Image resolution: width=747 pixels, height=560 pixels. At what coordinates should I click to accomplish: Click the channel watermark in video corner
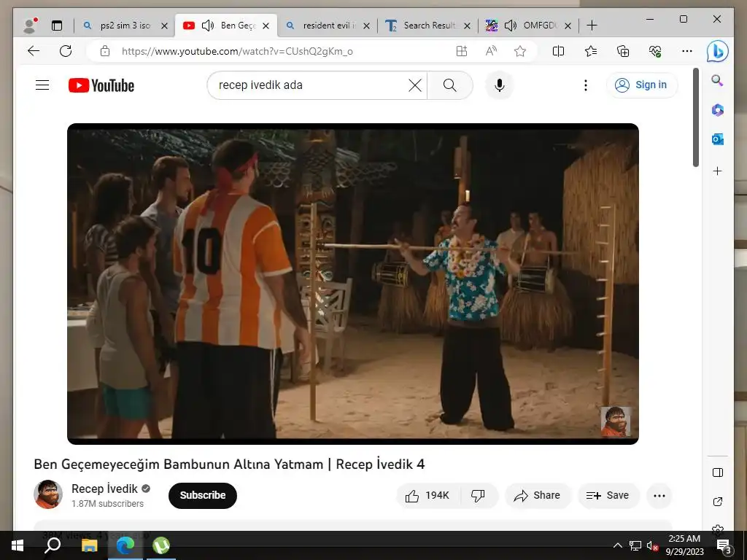pos(616,421)
